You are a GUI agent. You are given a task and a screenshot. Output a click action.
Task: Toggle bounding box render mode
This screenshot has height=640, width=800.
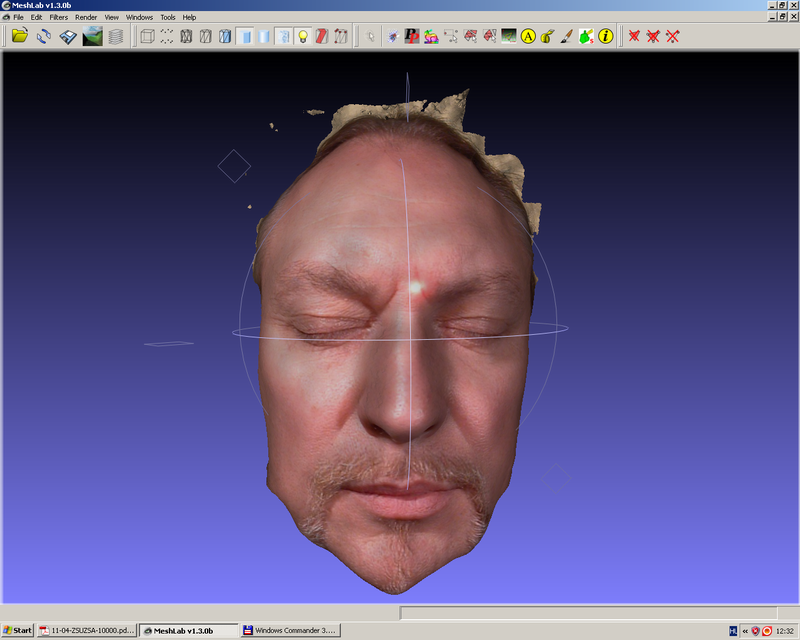(x=147, y=37)
